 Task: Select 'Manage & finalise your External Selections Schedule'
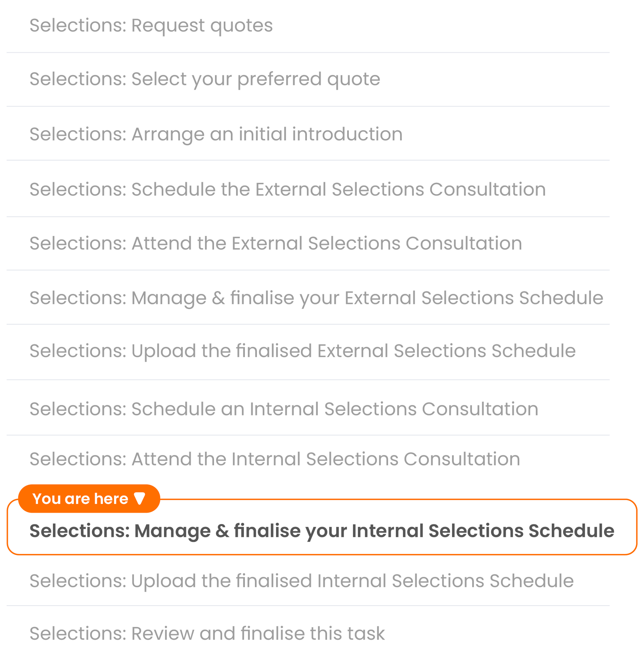pyautogui.click(x=316, y=298)
